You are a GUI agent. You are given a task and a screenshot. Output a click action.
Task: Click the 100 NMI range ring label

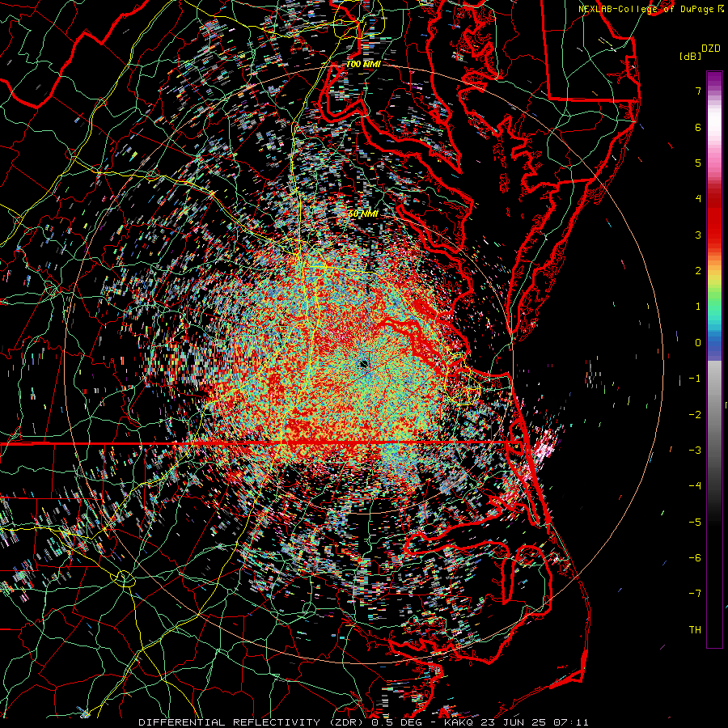pyautogui.click(x=363, y=64)
